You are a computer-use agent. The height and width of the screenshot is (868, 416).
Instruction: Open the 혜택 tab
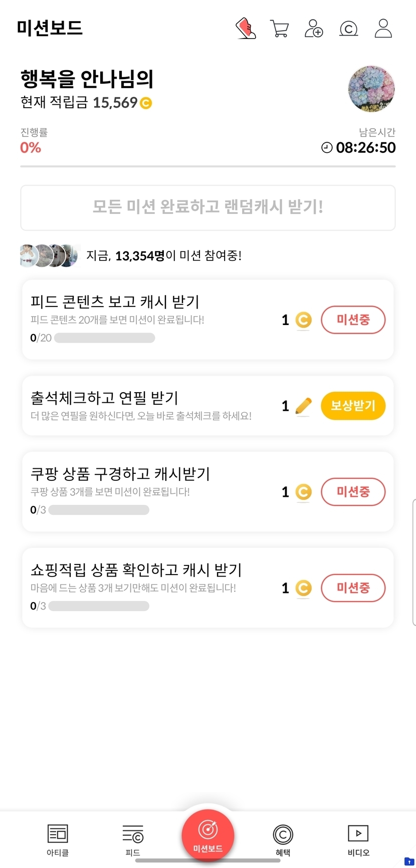click(x=283, y=840)
